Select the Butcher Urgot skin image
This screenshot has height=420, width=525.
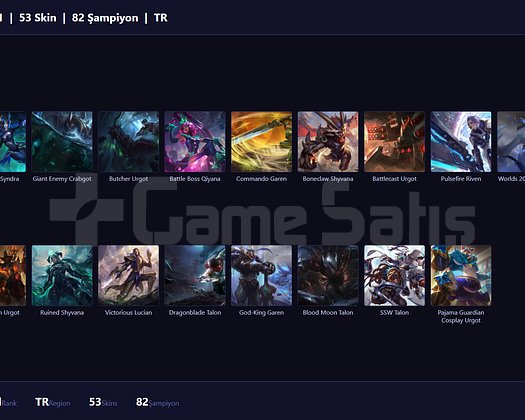(x=129, y=142)
